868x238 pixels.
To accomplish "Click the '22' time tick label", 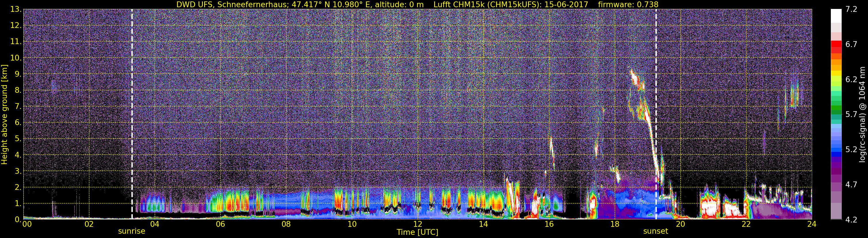I will [x=746, y=224].
